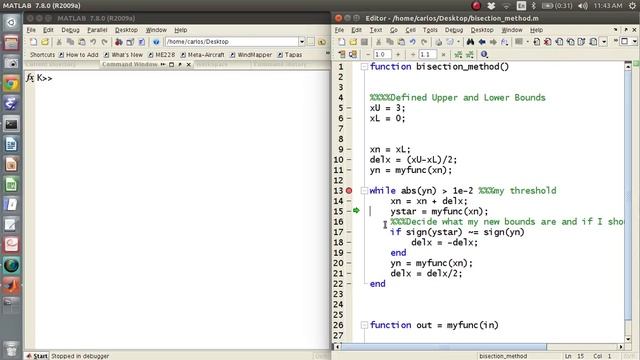Toggle the red breakpoint on line 13
The width and height of the screenshot is (640, 360).
point(349,191)
